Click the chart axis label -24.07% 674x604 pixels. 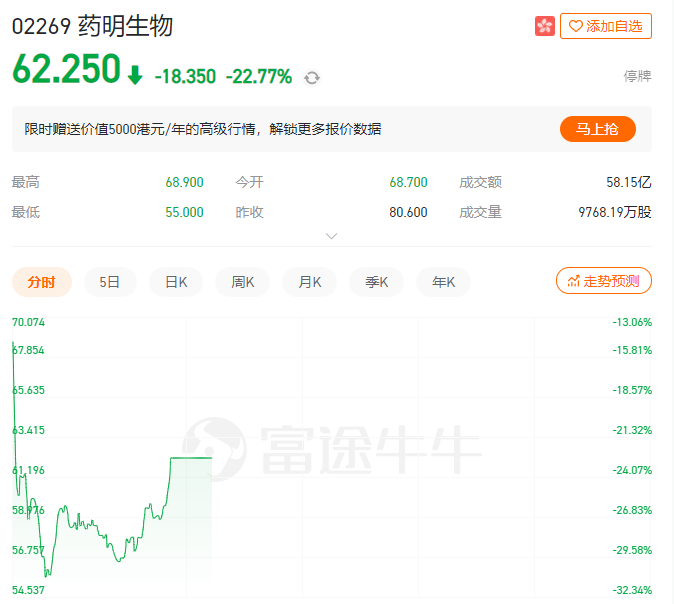point(632,470)
